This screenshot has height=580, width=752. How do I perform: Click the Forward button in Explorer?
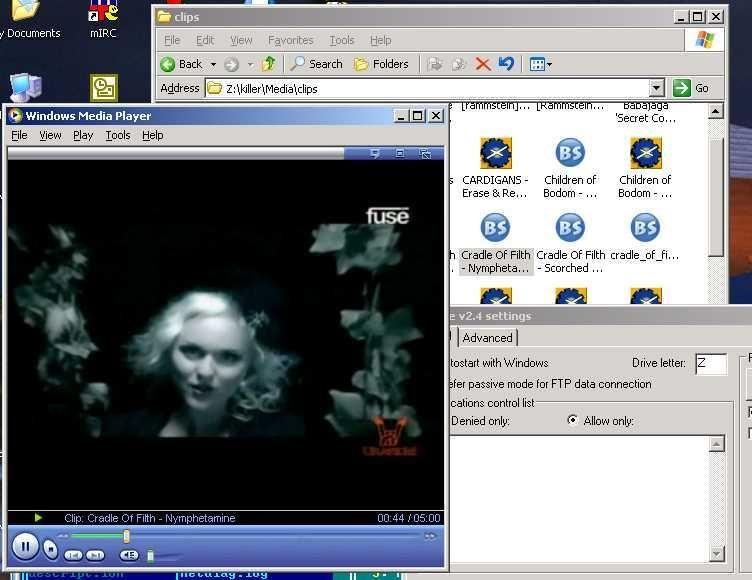[232, 64]
